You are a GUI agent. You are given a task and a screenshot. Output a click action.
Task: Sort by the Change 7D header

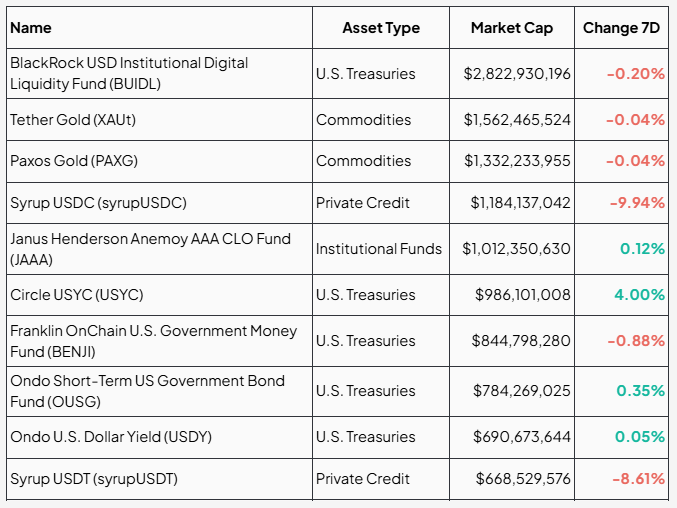click(x=621, y=28)
